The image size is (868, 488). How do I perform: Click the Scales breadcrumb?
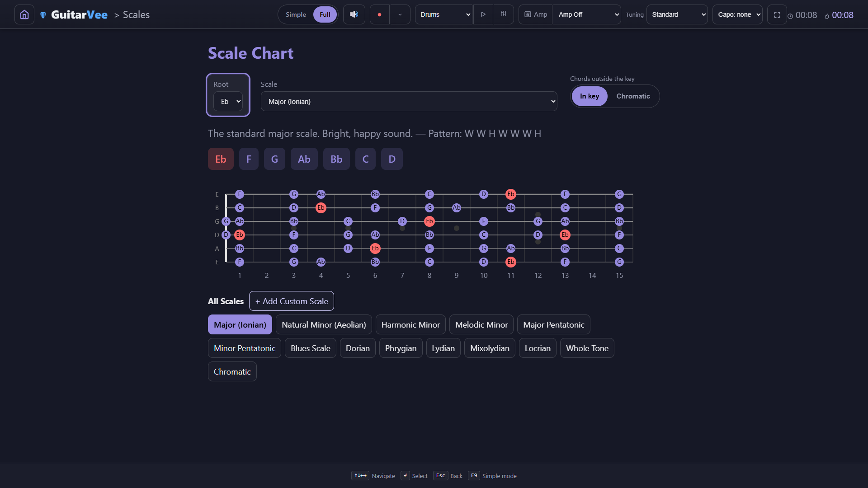coord(136,14)
